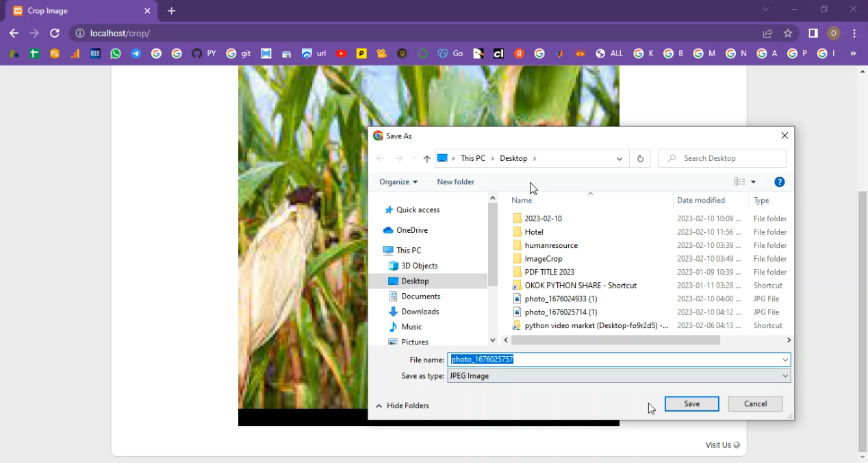Select Music in navigation pane
Screen dimensions: 868x463
click(x=405, y=327)
